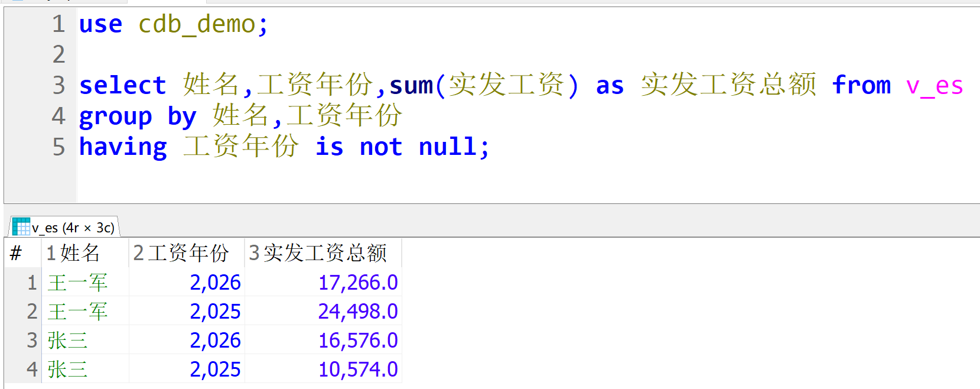Click the sum function in the query
980x389 pixels.
click(x=411, y=86)
